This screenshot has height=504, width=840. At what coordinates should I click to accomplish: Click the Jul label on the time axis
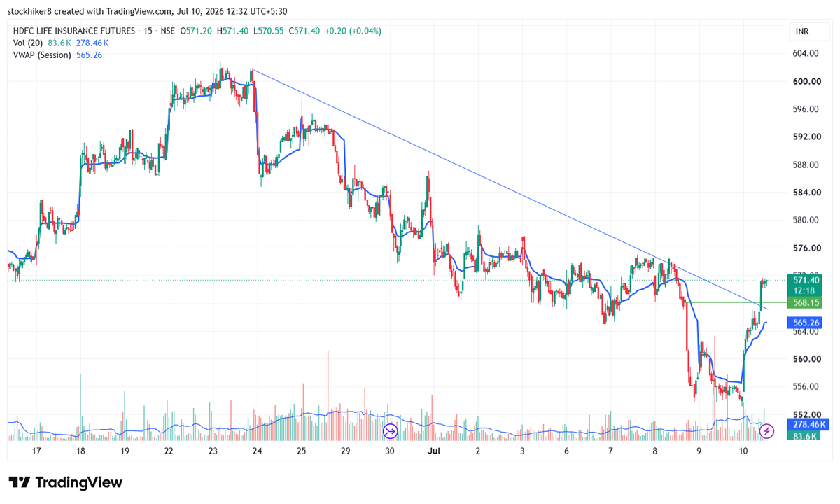point(434,451)
